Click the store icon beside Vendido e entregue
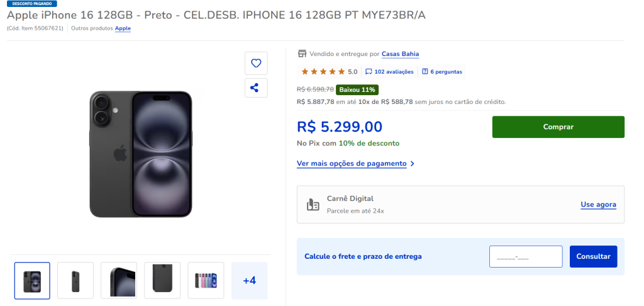The width and height of the screenshot is (644, 306). click(302, 54)
